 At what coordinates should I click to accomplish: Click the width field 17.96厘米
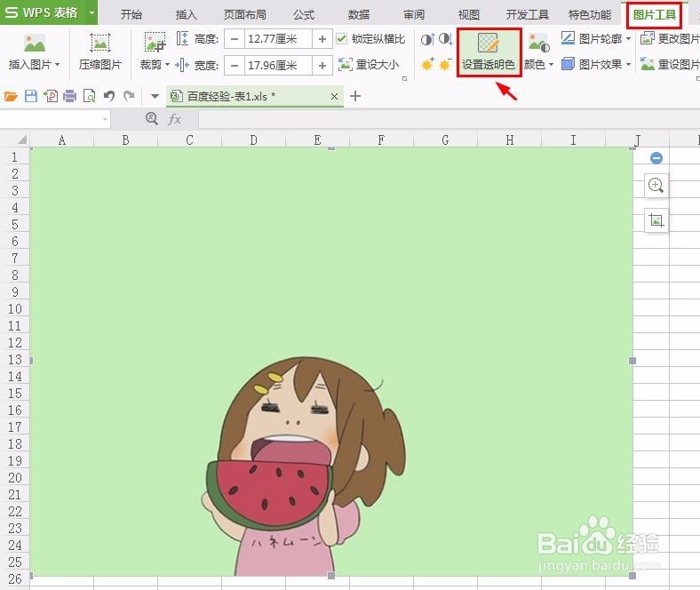coord(278,66)
